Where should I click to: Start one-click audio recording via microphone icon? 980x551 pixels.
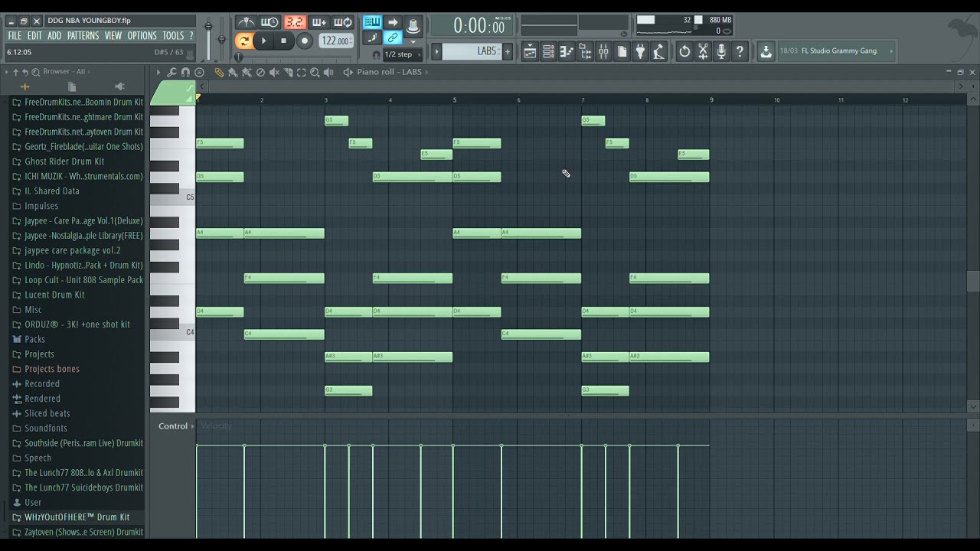tap(721, 52)
